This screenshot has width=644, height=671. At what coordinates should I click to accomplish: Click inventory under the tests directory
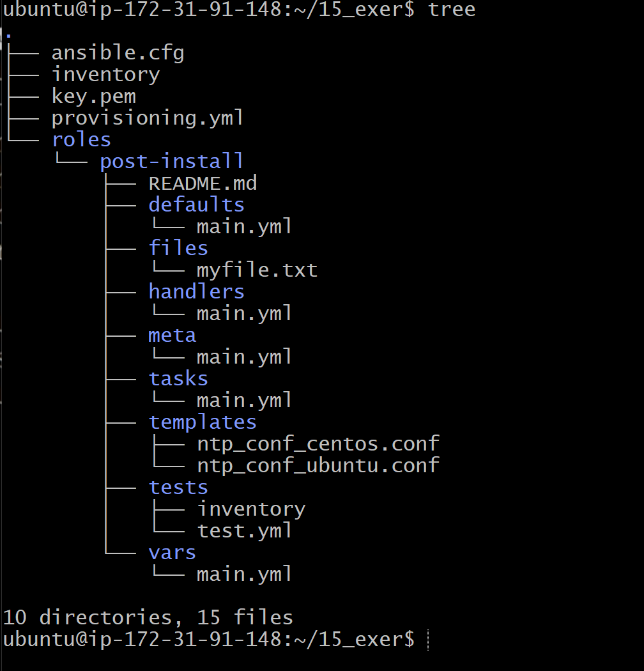tap(251, 509)
